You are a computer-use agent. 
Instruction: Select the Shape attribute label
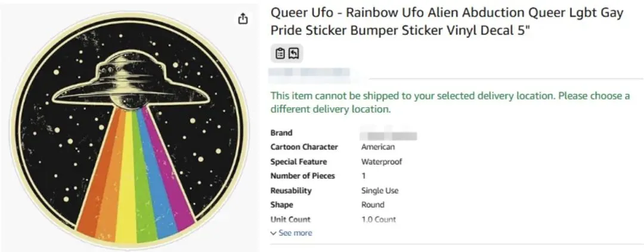click(x=281, y=205)
